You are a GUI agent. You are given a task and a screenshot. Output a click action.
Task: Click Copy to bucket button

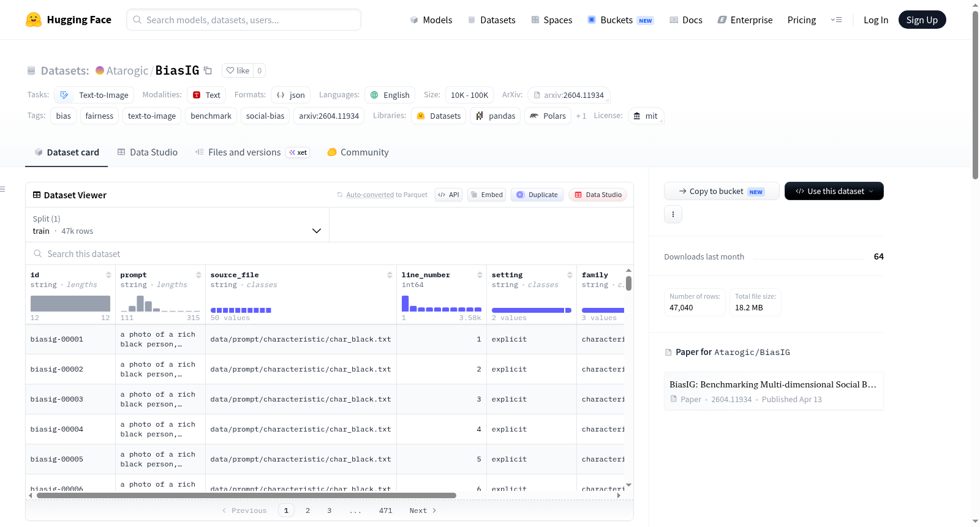(x=722, y=191)
